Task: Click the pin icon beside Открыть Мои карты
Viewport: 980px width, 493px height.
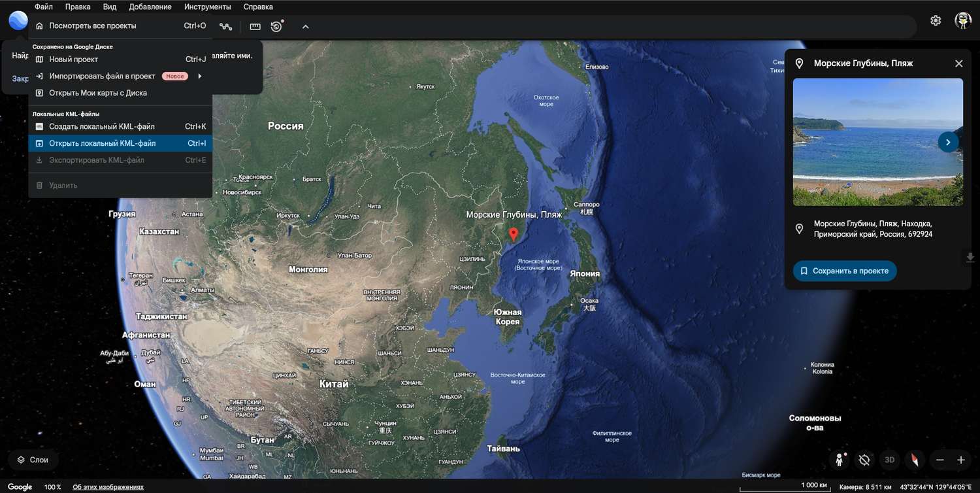Action: 39,93
